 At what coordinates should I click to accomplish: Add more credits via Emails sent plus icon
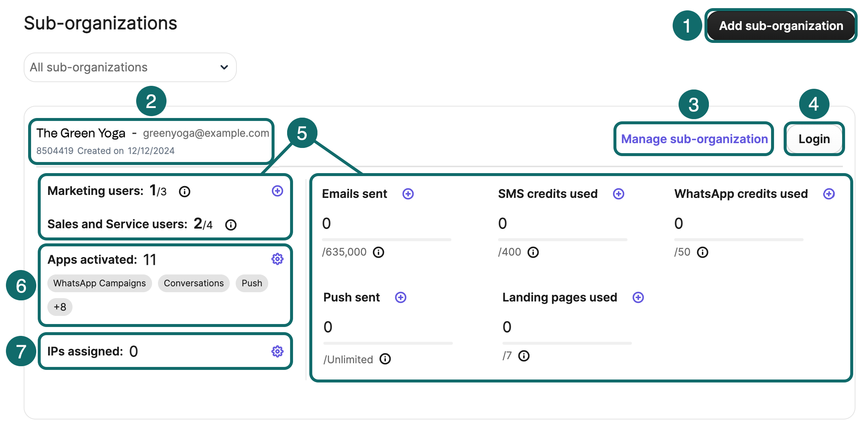tap(408, 194)
